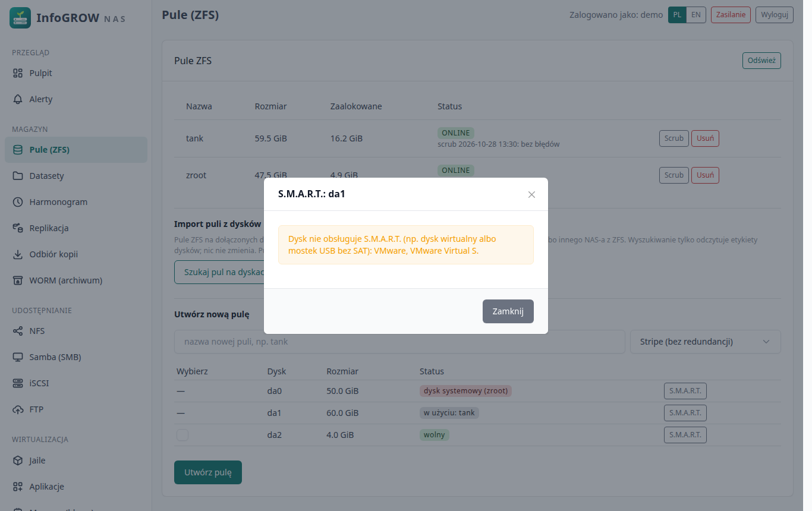This screenshot has height=511, width=812.
Task: Open Datasety folder icon
Action: coord(18,176)
